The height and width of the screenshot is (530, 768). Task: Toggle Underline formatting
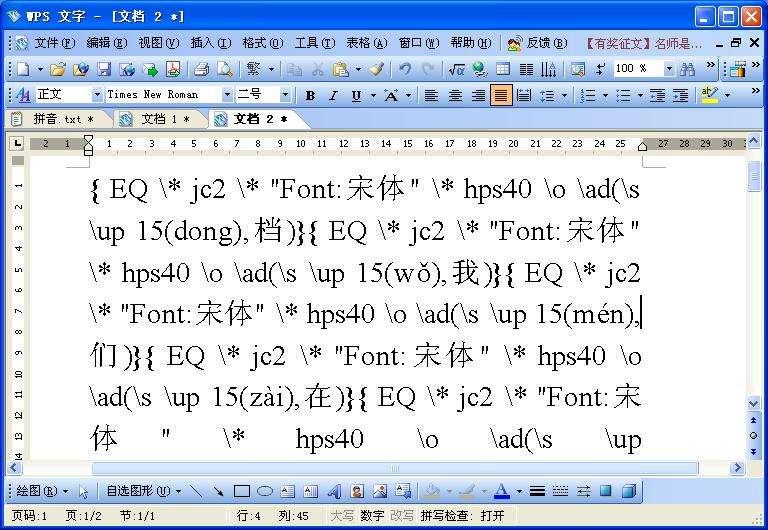coord(356,95)
